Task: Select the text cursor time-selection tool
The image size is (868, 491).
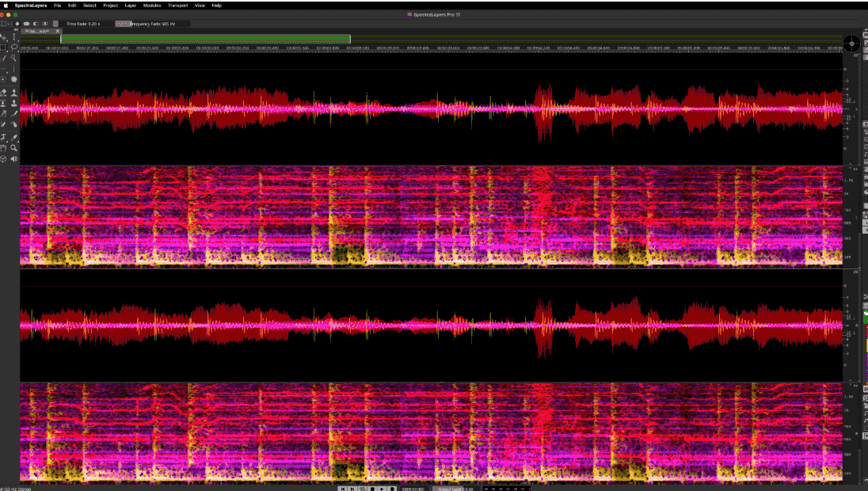Action: pos(14,36)
